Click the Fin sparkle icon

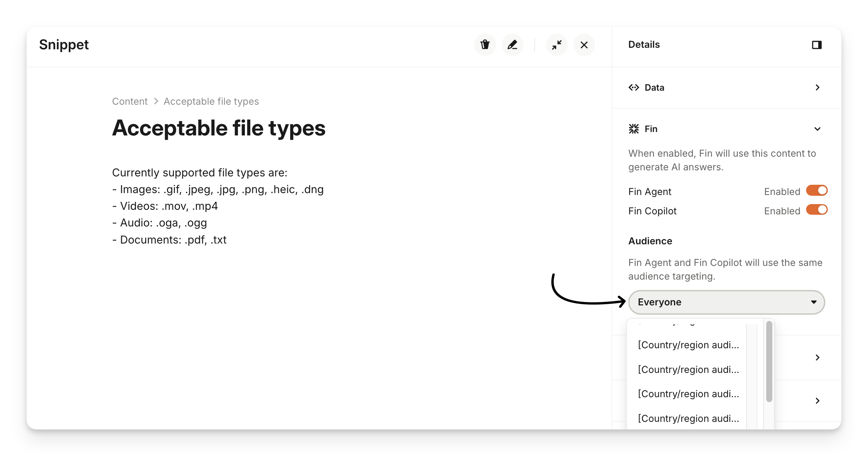click(634, 129)
